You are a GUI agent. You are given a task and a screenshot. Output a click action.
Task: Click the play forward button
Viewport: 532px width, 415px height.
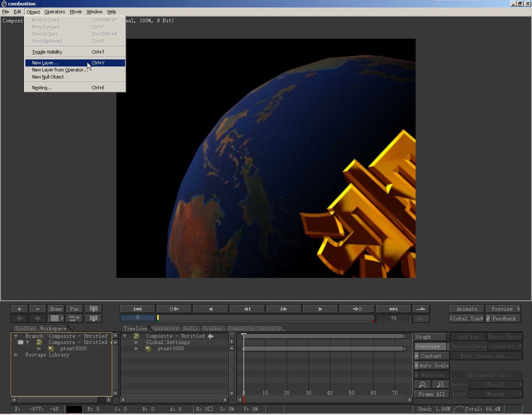320,309
